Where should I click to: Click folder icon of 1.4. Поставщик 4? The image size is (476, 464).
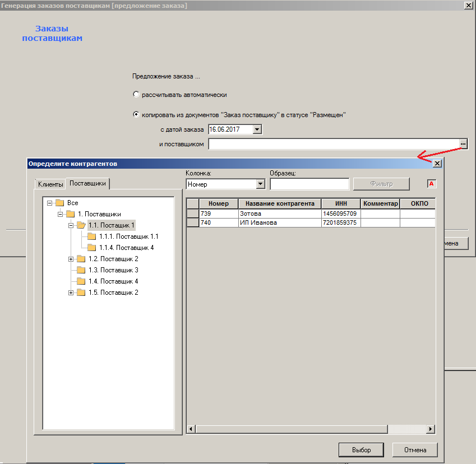[x=81, y=281]
